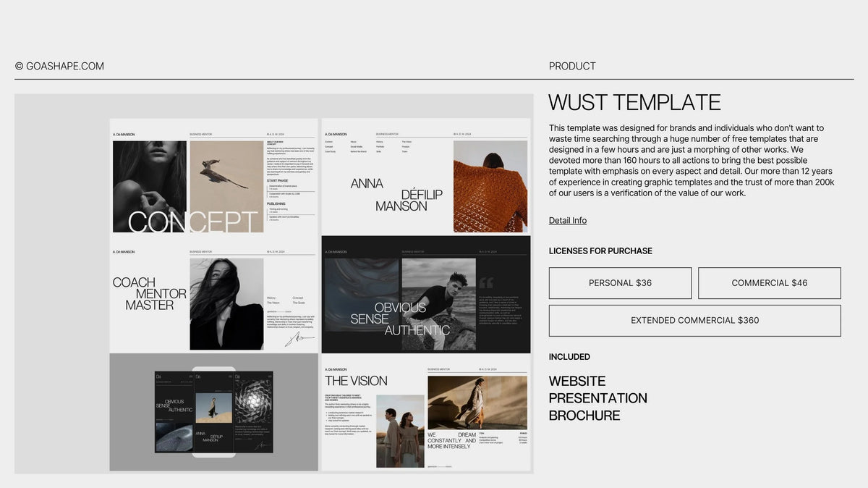The width and height of the screenshot is (868, 488).
Task: Click the INCLUDED heading
Action: (569, 357)
